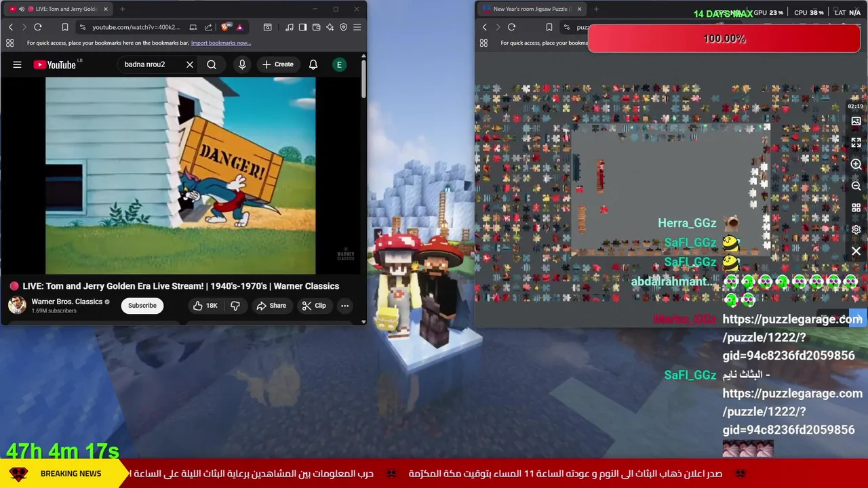Screen dimensions: 868x488
Task: Zoom in on the jigsaw puzzle
Action: (x=856, y=165)
